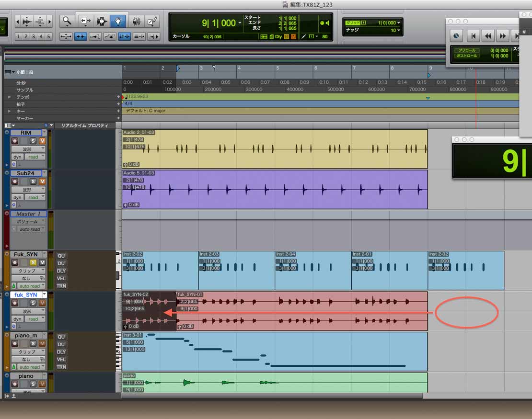Toggle Link Track and Edit Selection
Image resolution: width=532 pixels, height=419 pixels.
coord(139,36)
